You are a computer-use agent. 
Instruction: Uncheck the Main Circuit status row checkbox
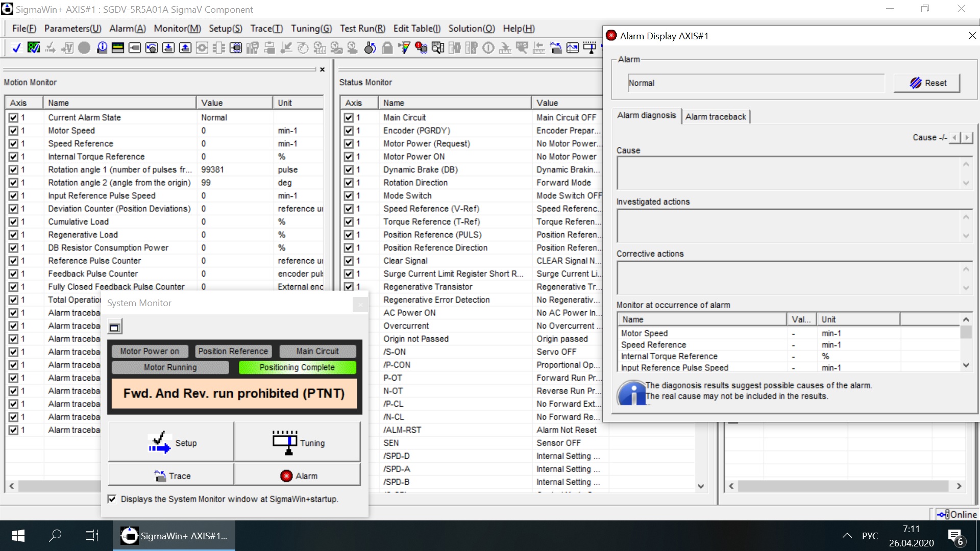(x=349, y=117)
